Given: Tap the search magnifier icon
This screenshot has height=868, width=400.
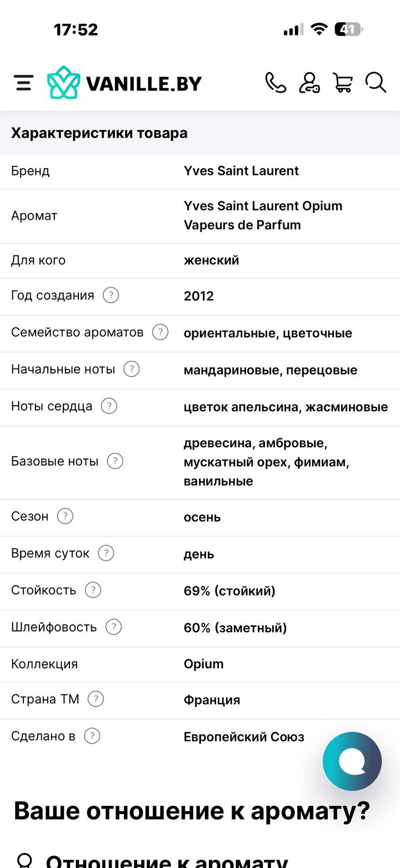Looking at the screenshot, I should click(376, 83).
